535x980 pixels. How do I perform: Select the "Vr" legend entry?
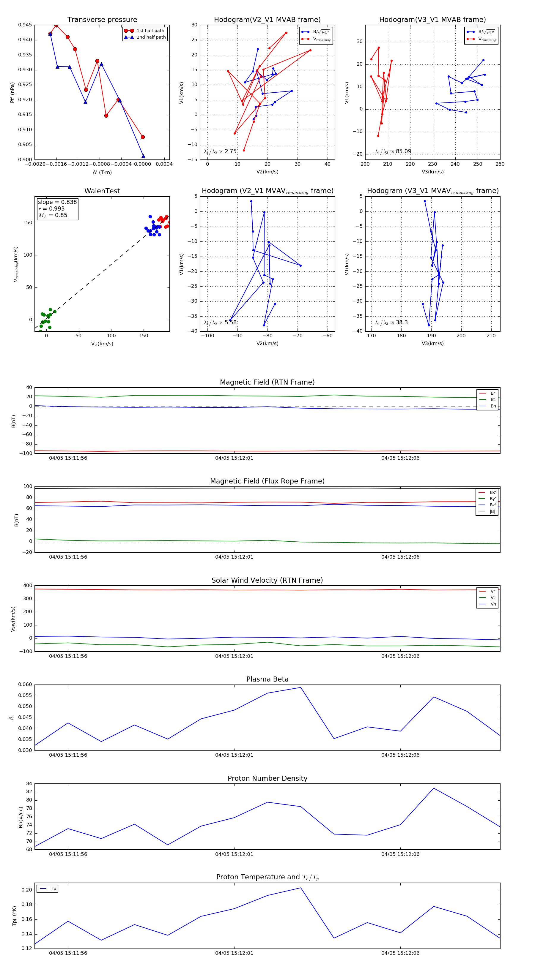pyautogui.click(x=487, y=591)
